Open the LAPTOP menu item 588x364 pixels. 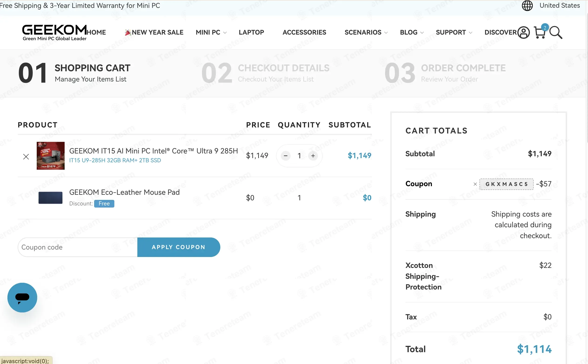[251, 32]
